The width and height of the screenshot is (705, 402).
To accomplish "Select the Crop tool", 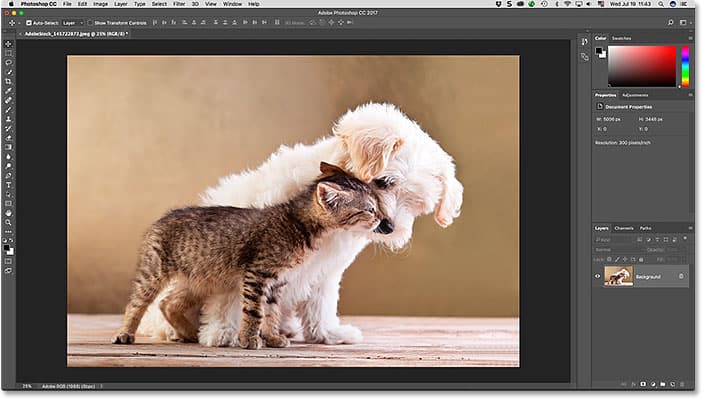I will [x=8, y=81].
